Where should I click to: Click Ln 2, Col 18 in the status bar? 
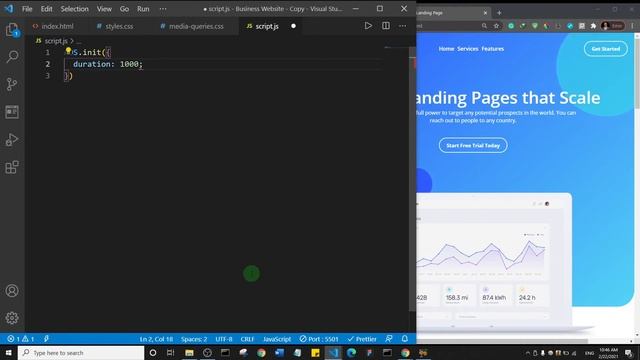click(x=156, y=339)
